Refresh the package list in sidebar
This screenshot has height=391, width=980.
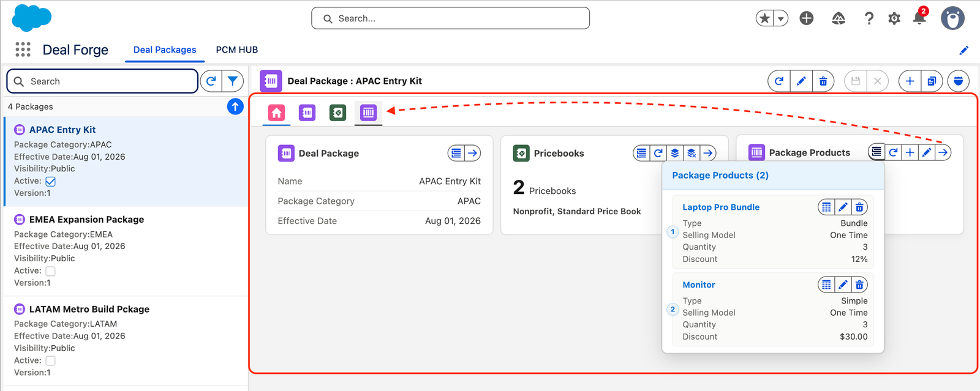click(x=211, y=81)
